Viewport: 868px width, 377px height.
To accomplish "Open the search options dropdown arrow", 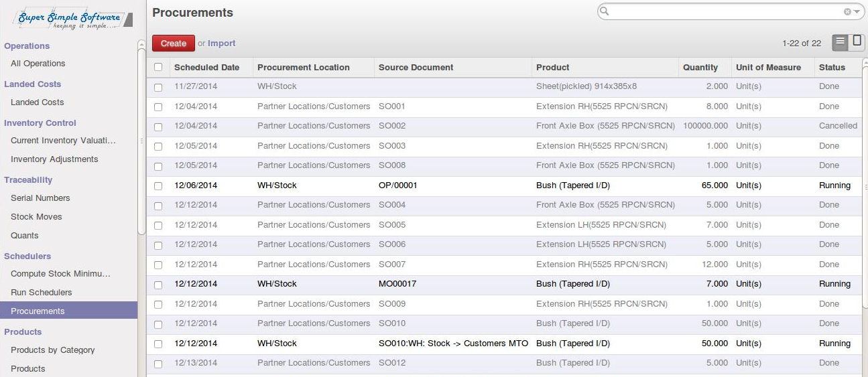I will pyautogui.click(x=857, y=11).
